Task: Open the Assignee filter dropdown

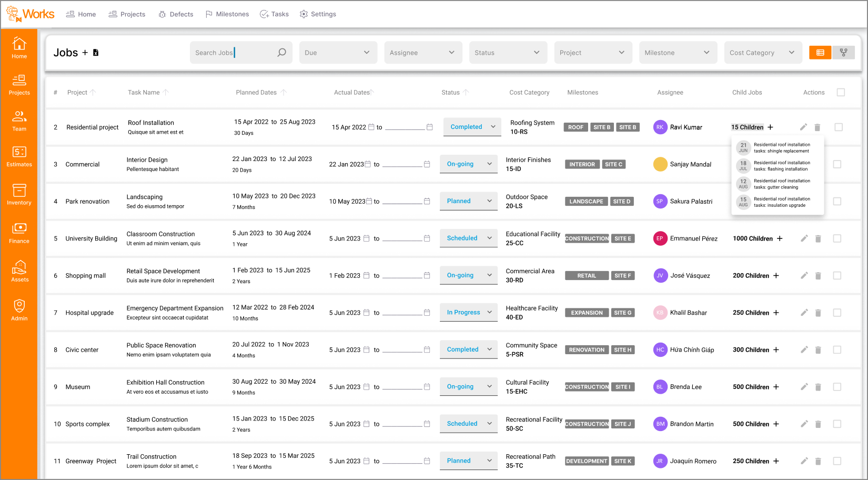Action: [422, 53]
